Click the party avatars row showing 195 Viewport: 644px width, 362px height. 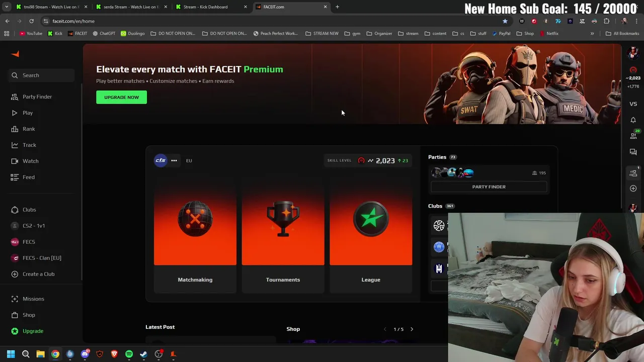click(489, 173)
